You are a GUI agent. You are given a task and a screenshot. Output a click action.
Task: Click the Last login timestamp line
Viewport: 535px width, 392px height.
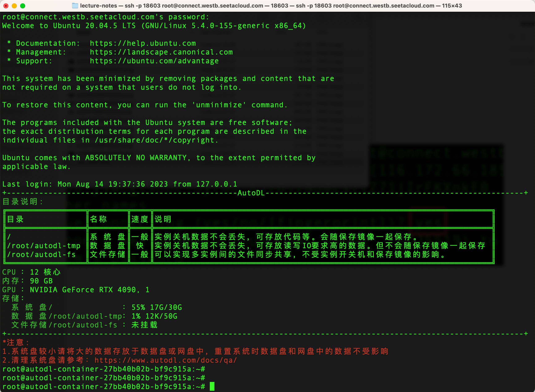point(119,184)
